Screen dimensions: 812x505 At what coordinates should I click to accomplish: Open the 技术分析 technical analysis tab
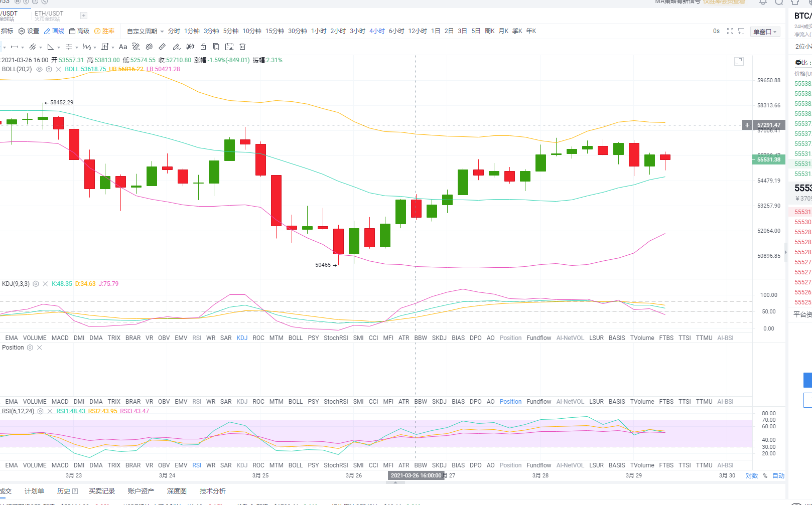tap(213, 491)
